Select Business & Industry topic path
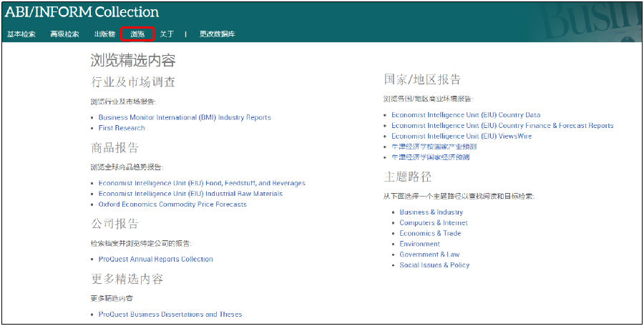Viewport: 644px width, 326px height. pyautogui.click(x=431, y=212)
